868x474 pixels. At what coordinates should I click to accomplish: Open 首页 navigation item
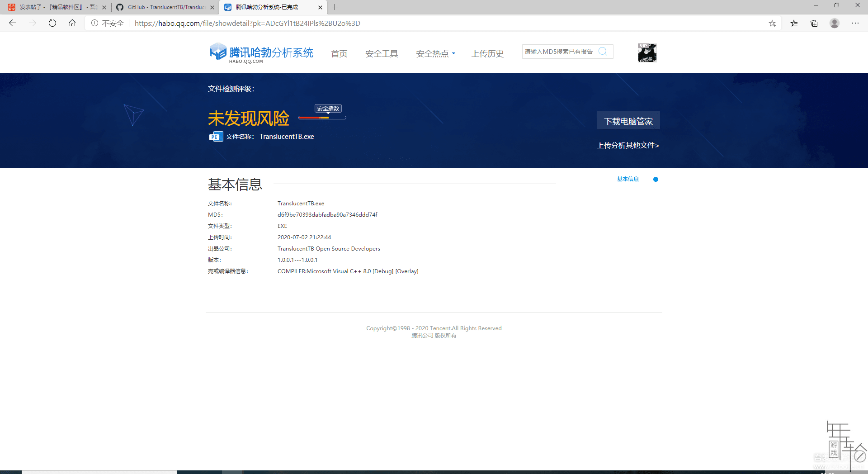pos(339,53)
